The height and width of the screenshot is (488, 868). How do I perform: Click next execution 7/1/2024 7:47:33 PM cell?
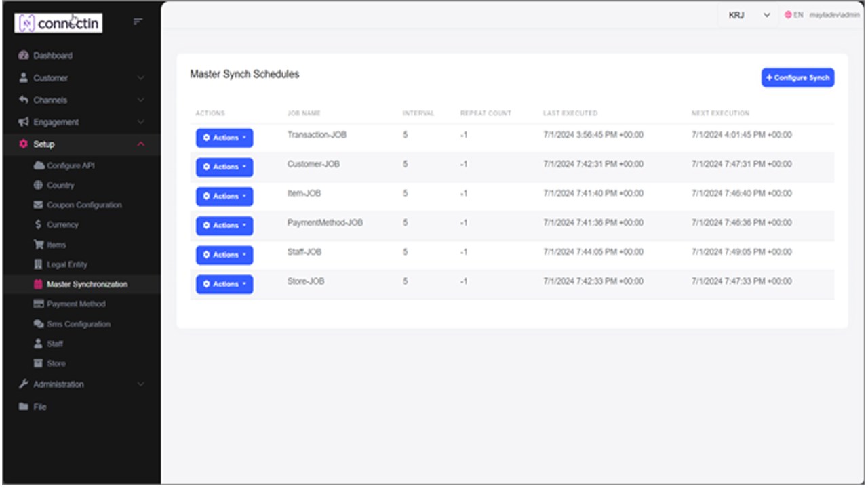[742, 281]
